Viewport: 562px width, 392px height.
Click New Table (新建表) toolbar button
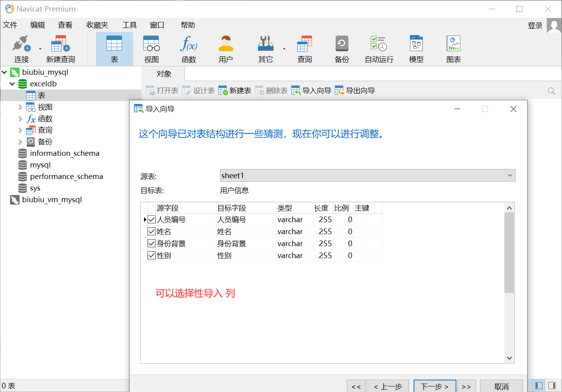click(235, 91)
